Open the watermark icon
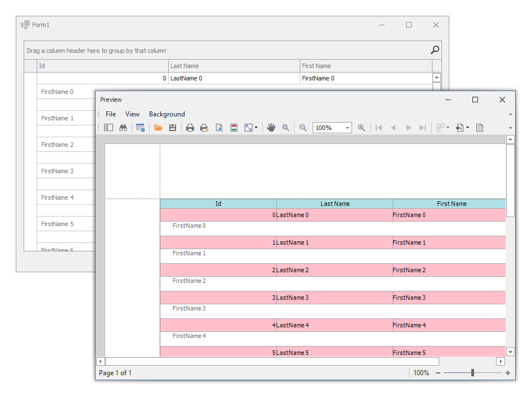 coord(479,128)
